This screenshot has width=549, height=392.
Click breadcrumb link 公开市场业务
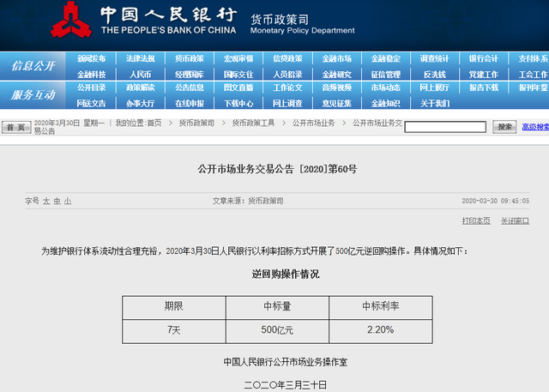[x=314, y=123]
